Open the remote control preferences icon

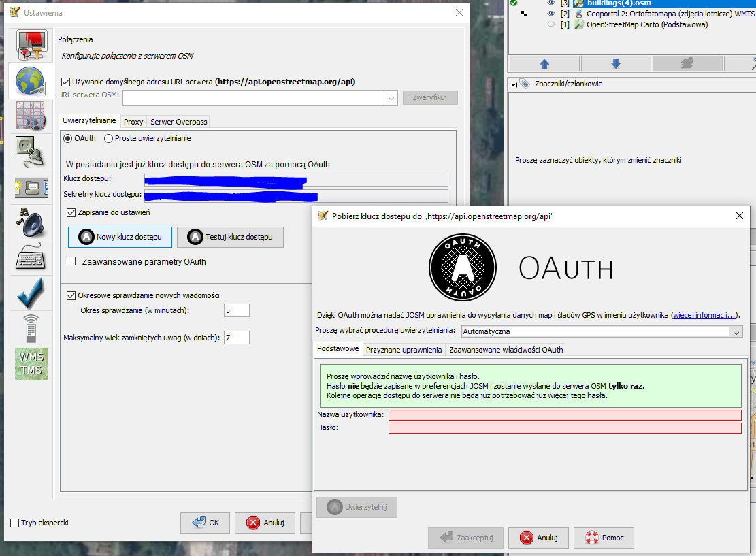pos(31,328)
